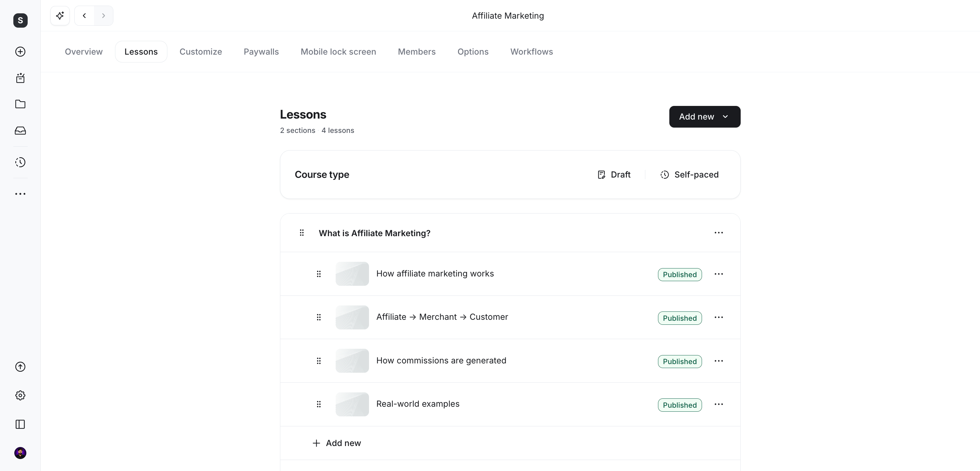Click '+ Add new' below the lessons list
This screenshot has width=980, height=471.
pyautogui.click(x=337, y=443)
